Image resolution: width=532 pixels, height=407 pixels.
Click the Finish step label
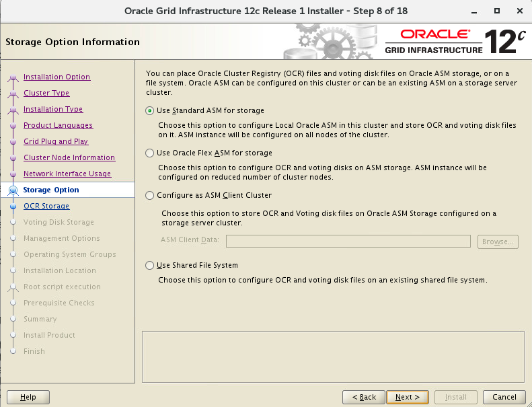pyautogui.click(x=34, y=351)
